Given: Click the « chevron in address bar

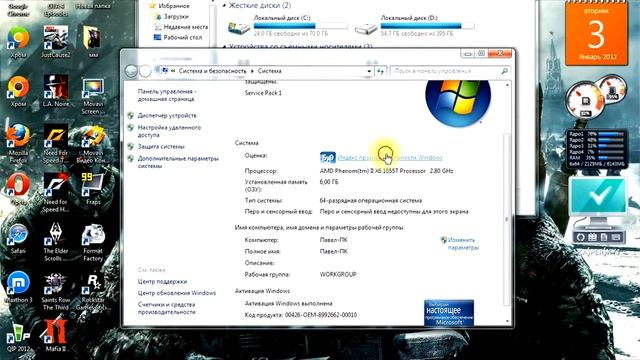Looking at the screenshot, I should [x=173, y=71].
